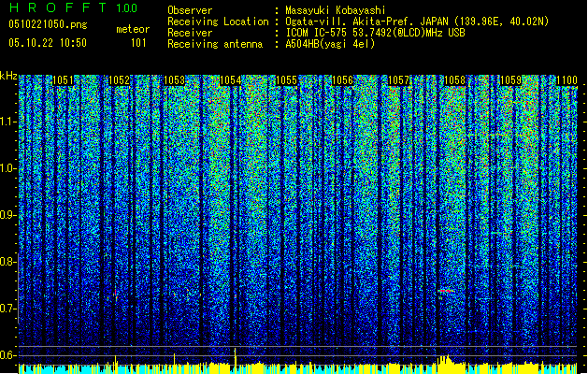Click receiver ICOM IC-575 53.7492 MHz text
Image resolution: width=588 pixels, height=374 pixels.
tap(376, 33)
